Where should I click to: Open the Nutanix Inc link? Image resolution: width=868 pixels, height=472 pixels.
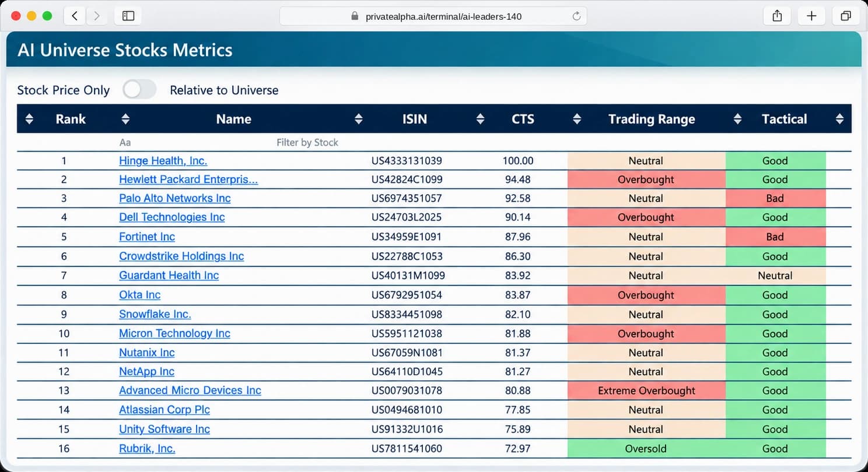pos(147,353)
